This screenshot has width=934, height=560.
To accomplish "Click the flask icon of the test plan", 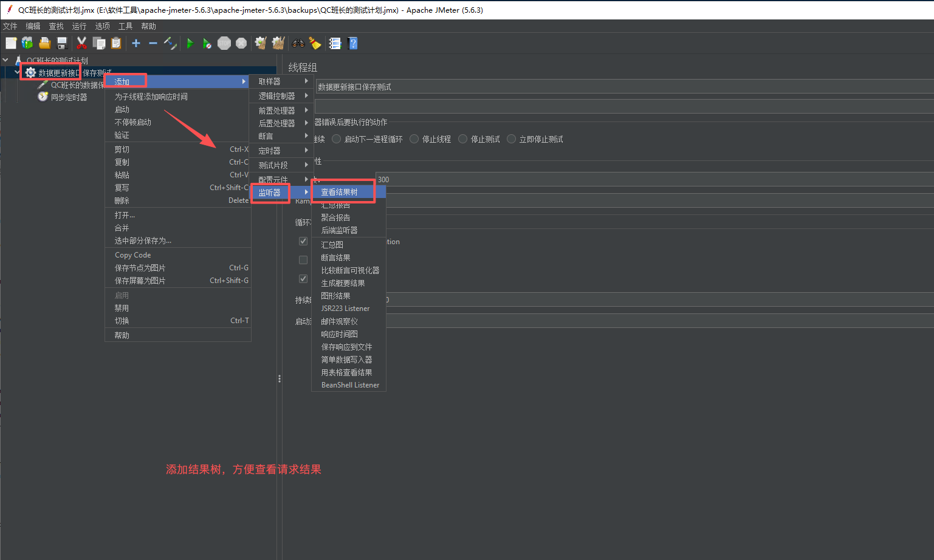I will point(18,60).
